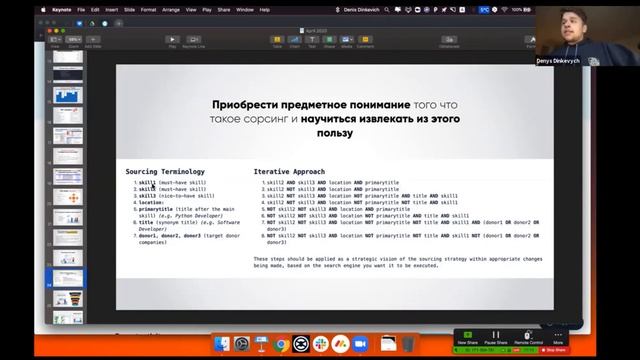
Task: Open the Window menu
Action: click(244, 10)
